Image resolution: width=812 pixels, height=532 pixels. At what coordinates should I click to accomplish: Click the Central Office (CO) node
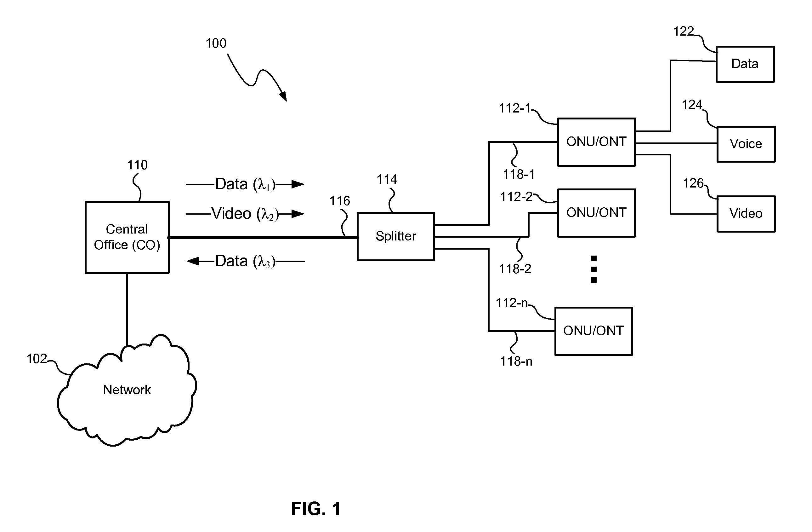click(112, 208)
